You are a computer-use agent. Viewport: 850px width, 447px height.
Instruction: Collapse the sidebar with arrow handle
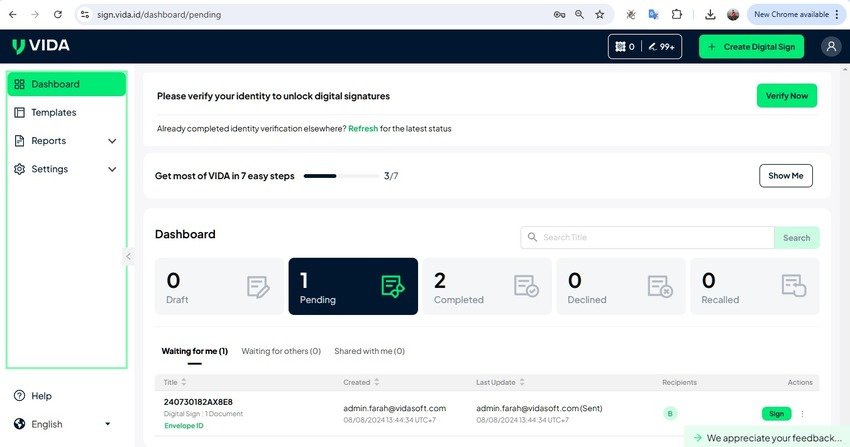coord(128,257)
